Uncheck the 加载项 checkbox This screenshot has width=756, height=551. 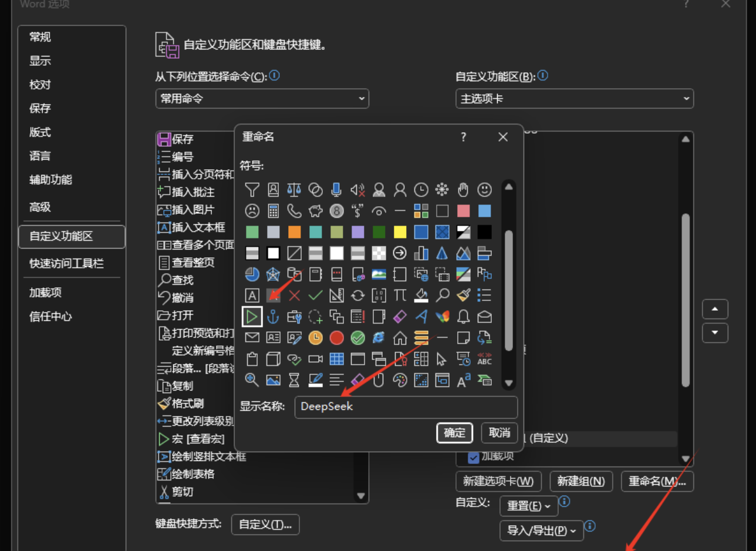tap(473, 456)
